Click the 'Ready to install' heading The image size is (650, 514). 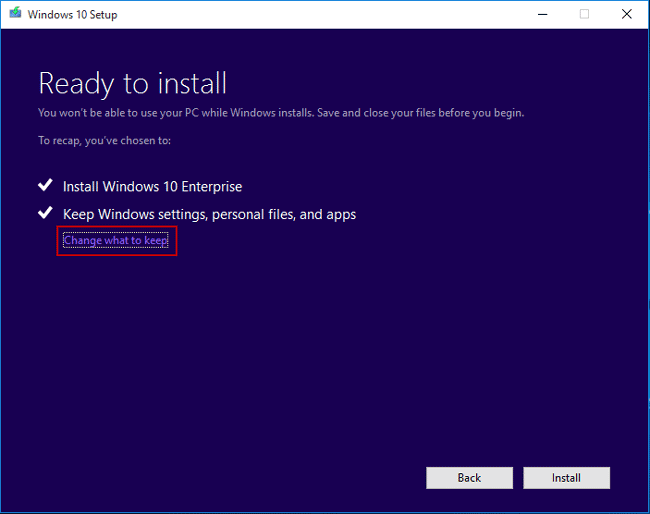[133, 84]
